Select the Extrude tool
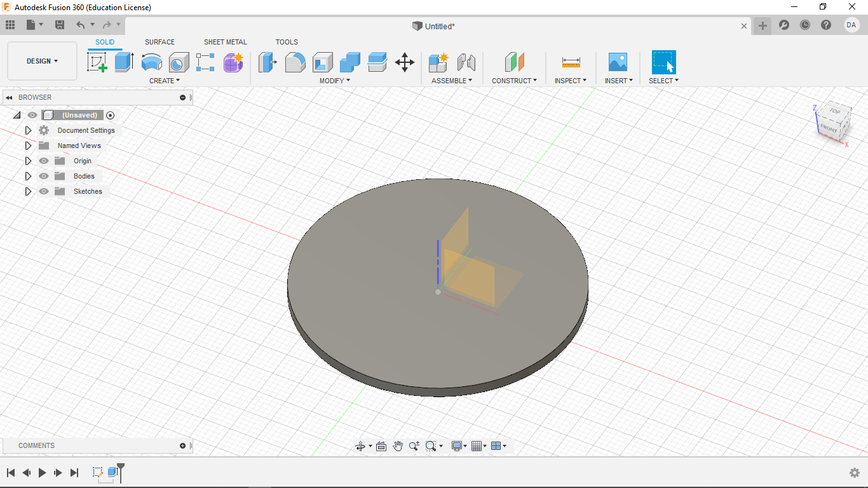868x488 pixels. tap(125, 62)
